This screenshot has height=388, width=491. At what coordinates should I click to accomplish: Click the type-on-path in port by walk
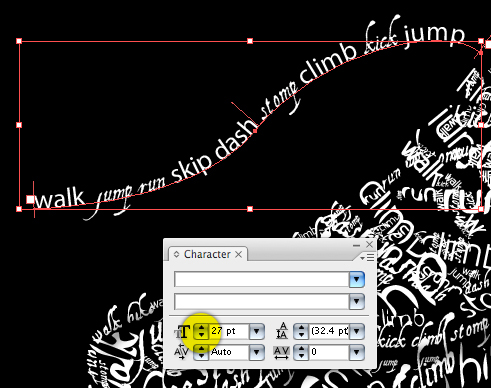[x=30, y=200]
